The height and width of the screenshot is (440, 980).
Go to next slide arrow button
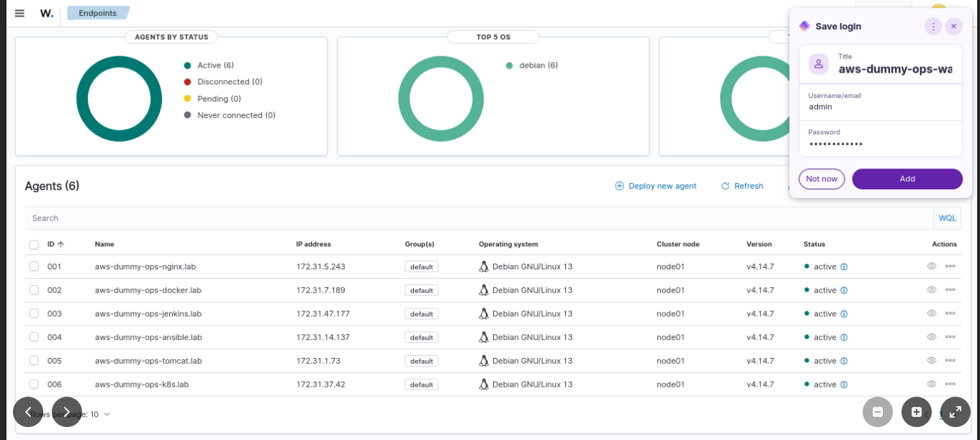67,412
